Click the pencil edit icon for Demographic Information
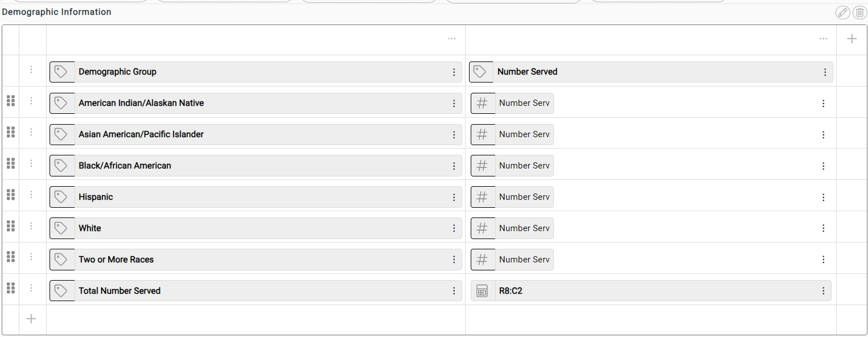 coord(842,13)
